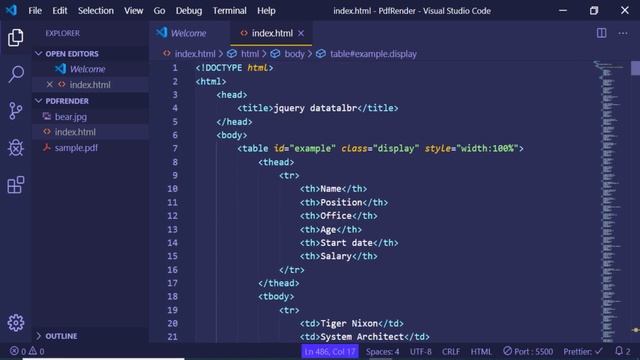
Task: Open the Terminal menu
Action: pyautogui.click(x=229, y=11)
